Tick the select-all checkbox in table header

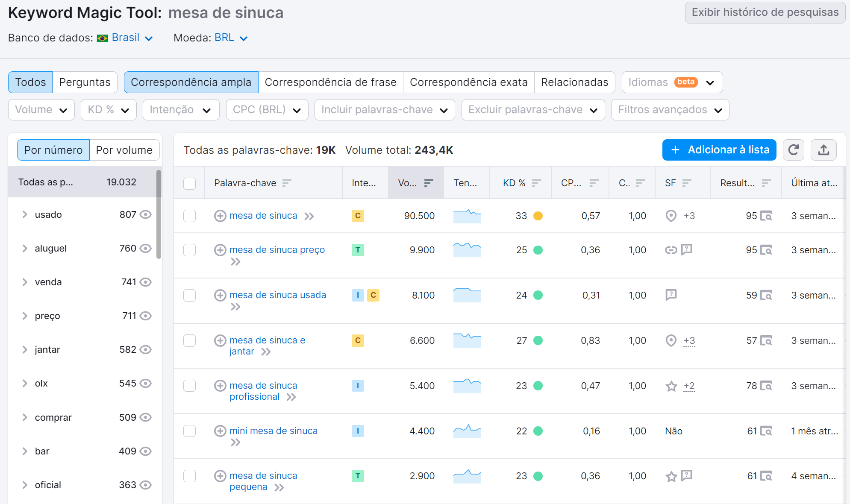189,183
